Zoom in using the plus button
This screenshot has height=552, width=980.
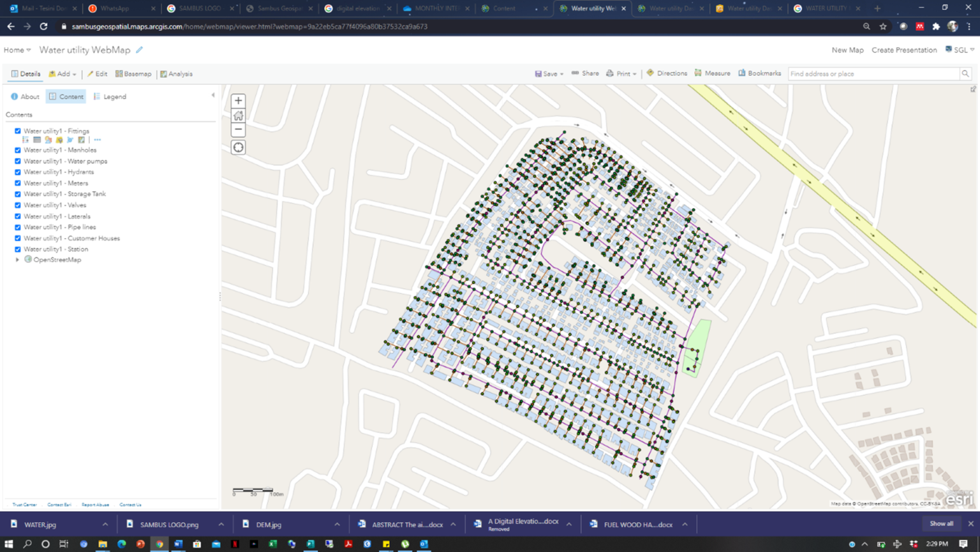(238, 100)
